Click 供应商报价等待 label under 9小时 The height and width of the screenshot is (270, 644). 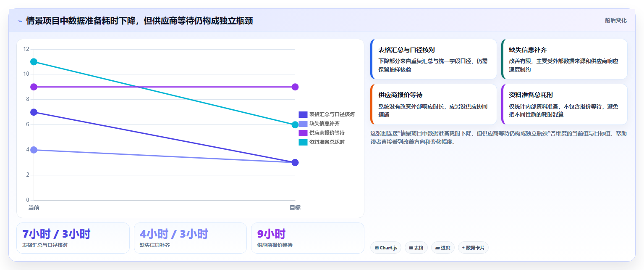point(275,245)
